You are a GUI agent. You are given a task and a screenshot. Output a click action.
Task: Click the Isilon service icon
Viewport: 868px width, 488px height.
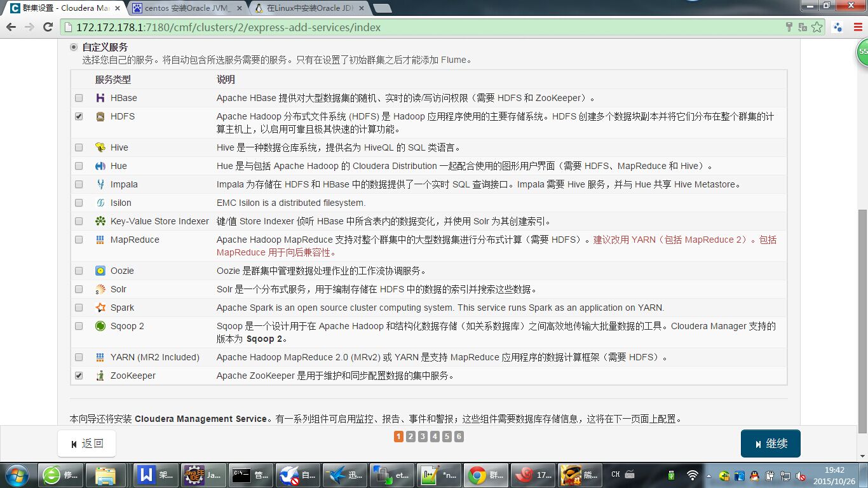pos(100,203)
